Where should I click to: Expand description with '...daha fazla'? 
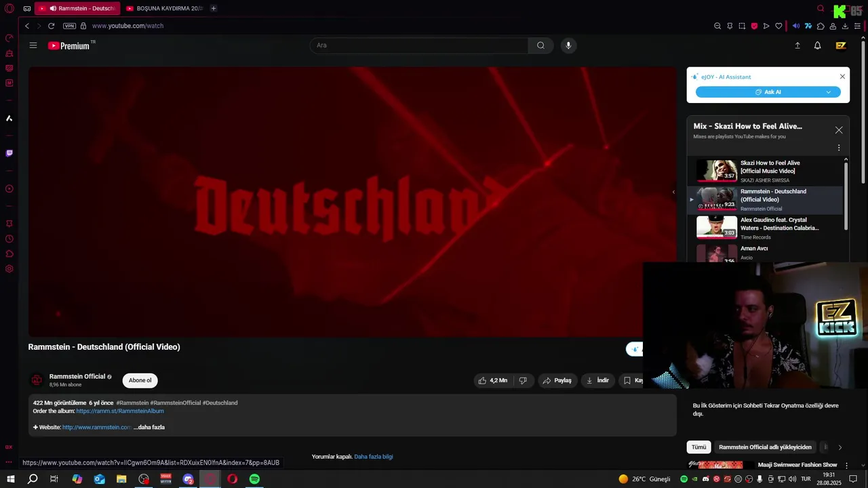[149, 427]
